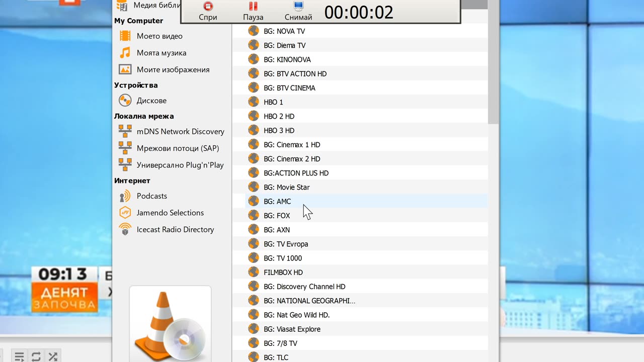Select the Моето видео film icon
This screenshot has height=362, width=644.
(x=125, y=36)
